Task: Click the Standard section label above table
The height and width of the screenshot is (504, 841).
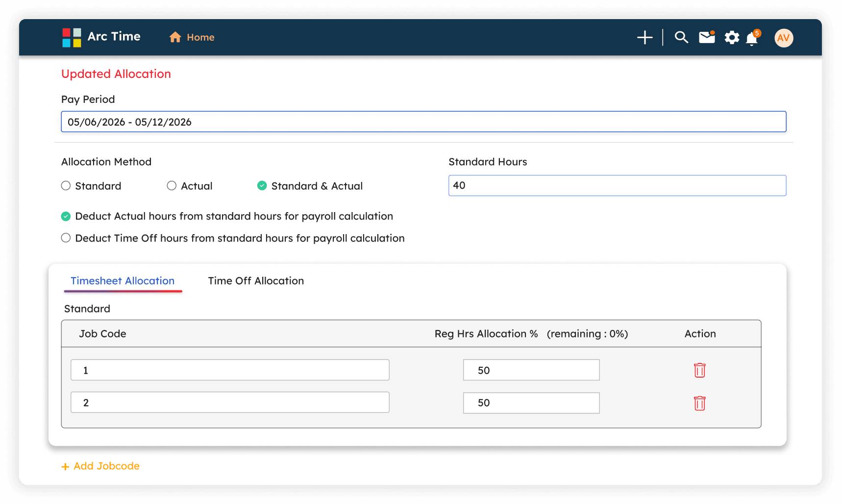Action: 87,309
